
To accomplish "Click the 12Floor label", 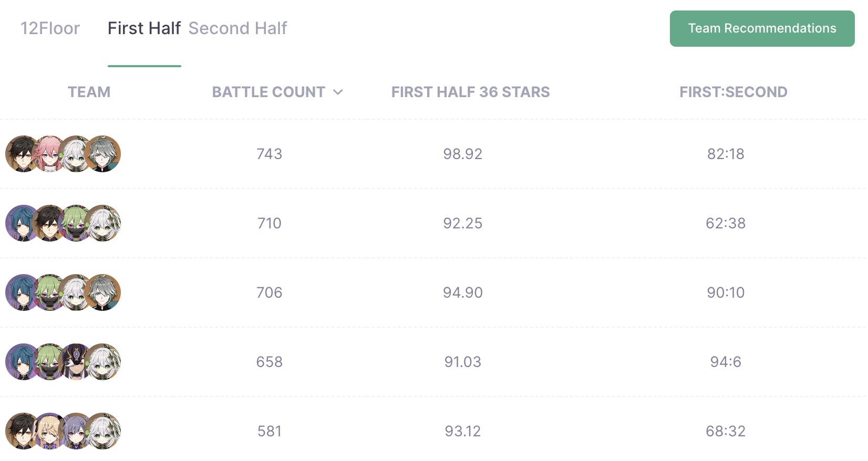I will pyautogui.click(x=50, y=28).
